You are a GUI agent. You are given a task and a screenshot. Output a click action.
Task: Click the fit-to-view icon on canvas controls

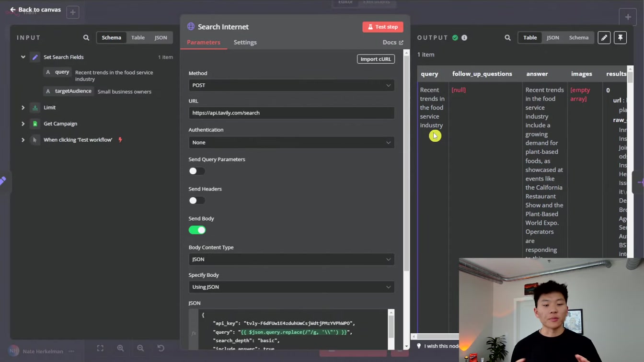point(100,348)
